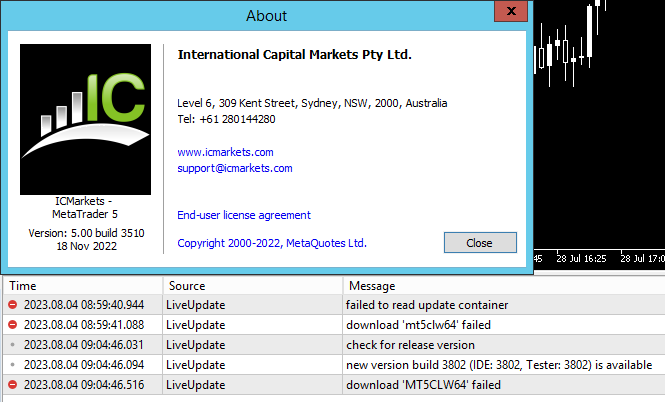Screen dimensions: 665x402
Task: Click the red error icon for 09:04:46.516 entry
Action: click(13, 385)
